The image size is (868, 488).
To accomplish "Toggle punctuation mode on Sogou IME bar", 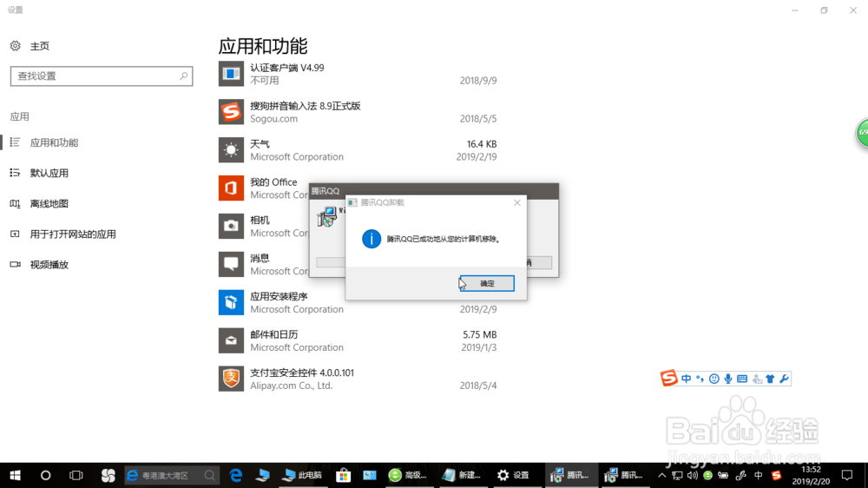I will point(700,379).
